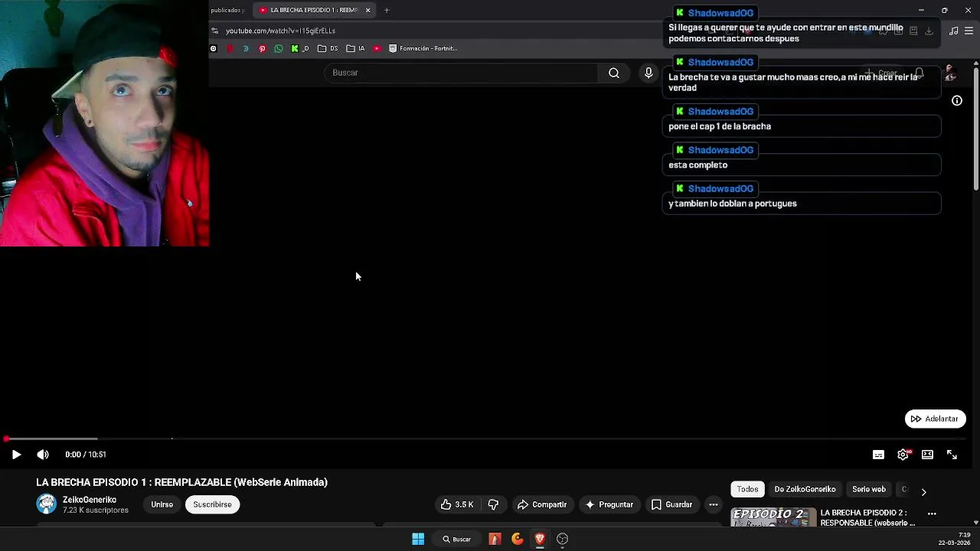The width and height of the screenshot is (980, 551).
Task: Open site settings icon in address bar
Action: point(214,31)
